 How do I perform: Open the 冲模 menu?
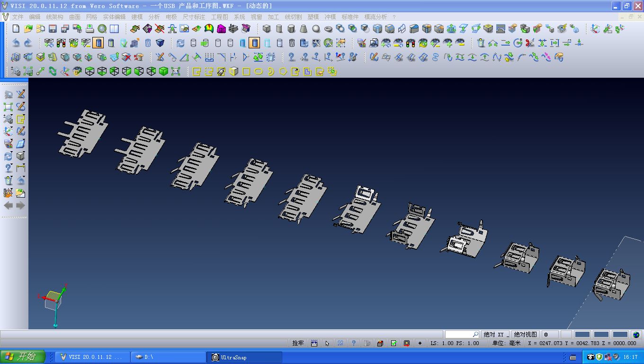click(x=330, y=17)
